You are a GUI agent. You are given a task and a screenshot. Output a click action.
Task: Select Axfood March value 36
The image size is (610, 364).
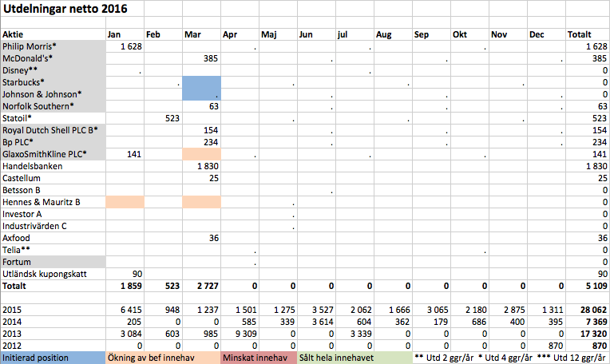201,238
